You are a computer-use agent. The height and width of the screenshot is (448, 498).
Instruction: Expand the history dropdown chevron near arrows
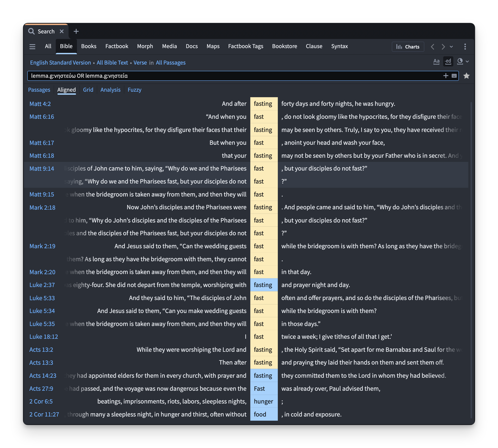pyautogui.click(x=451, y=47)
